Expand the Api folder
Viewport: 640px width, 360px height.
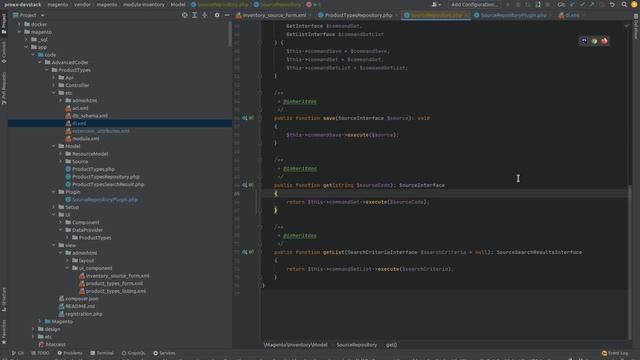(53, 78)
